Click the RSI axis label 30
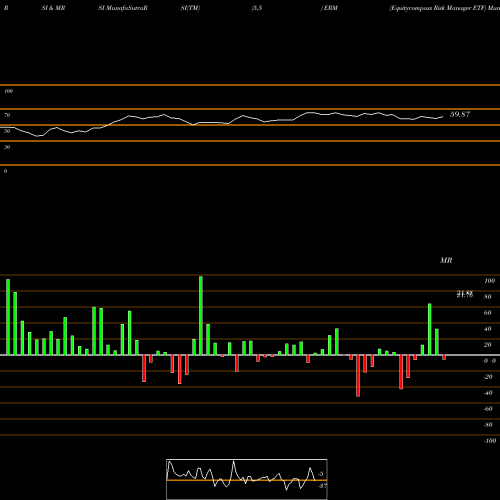The image size is (500, 500). point(7,147)
